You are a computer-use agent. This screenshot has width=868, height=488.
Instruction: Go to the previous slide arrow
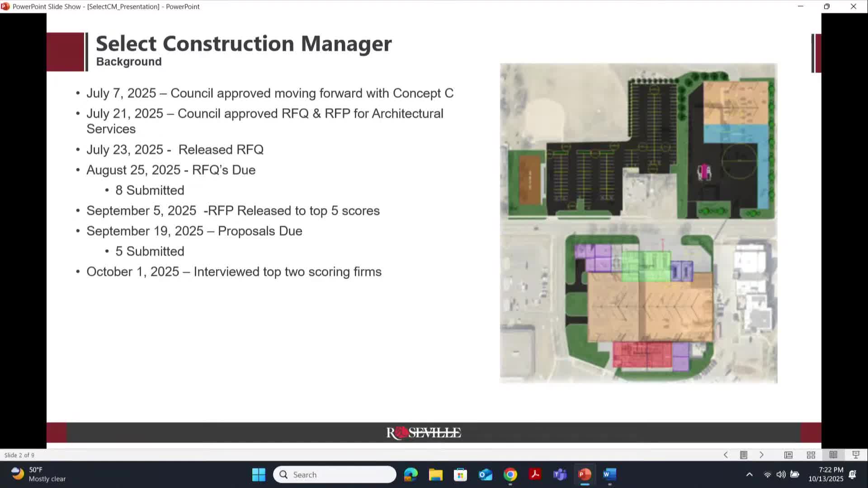(x=726, y=455)
